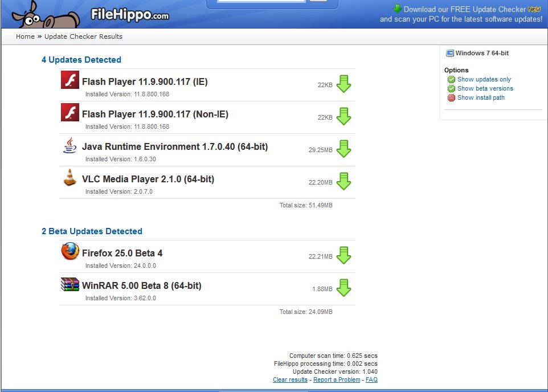This screenshot has width=548, height=392.
Task: Click the Total size: 24.09MB text
Action: tap(306, 312)
